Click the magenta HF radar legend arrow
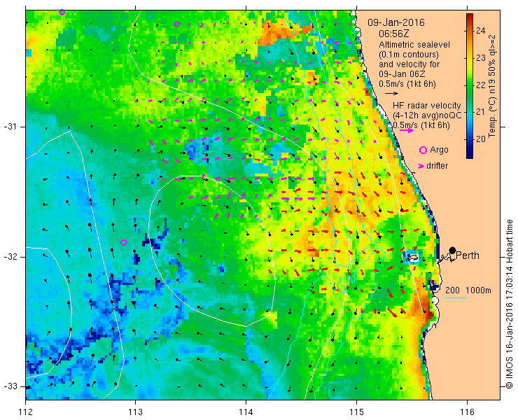 (x=406, y=130)
